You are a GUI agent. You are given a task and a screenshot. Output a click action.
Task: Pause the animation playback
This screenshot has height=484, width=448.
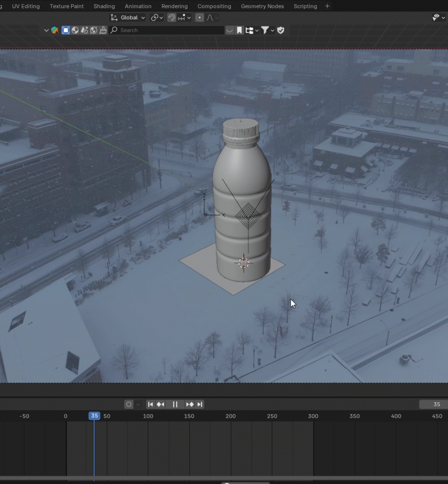coord(175,404)
